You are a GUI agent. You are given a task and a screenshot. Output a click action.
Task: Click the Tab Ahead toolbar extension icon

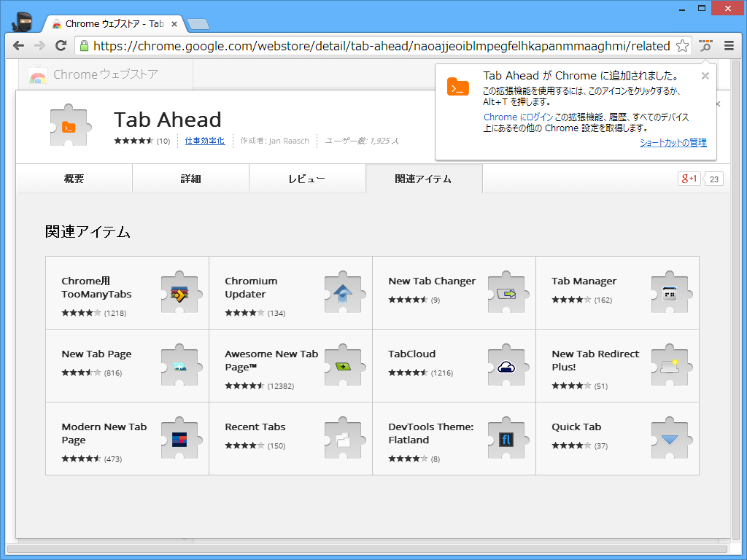click(x=705, y=45)
